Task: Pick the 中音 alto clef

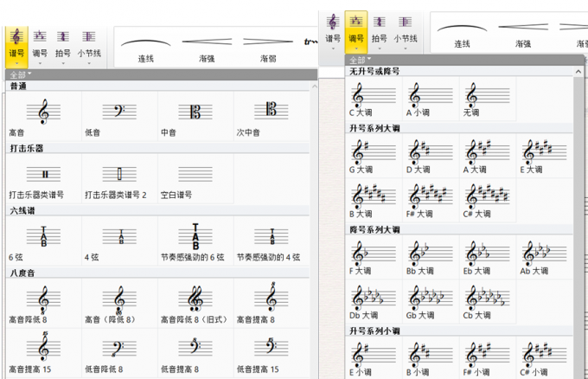Action: 195,116
